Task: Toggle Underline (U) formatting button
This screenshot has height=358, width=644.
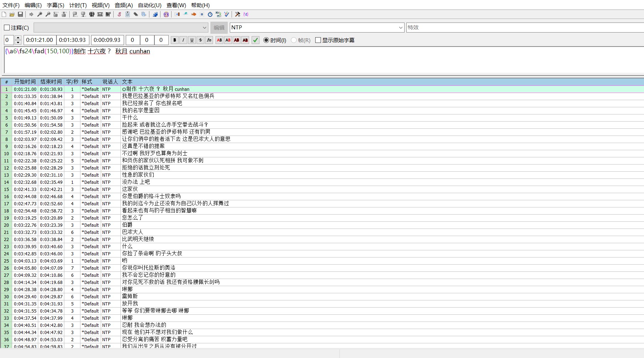Action: pyautogui.click(x=192, y=40)
